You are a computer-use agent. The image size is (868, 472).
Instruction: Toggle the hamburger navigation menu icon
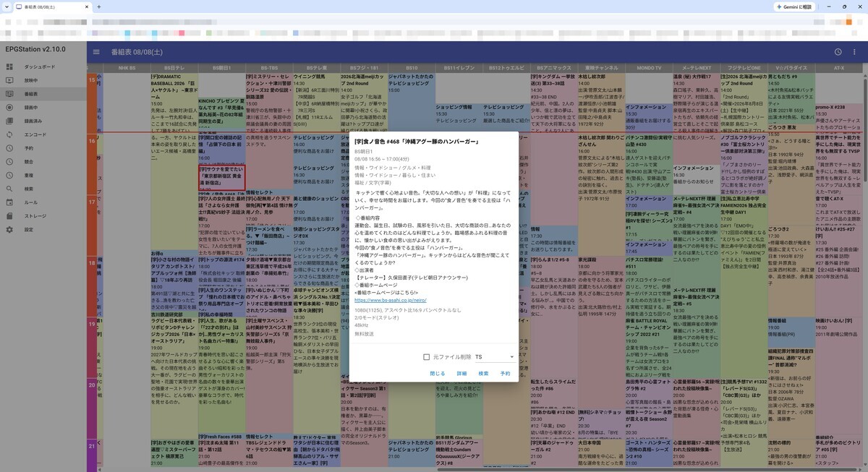coord(96,52)
